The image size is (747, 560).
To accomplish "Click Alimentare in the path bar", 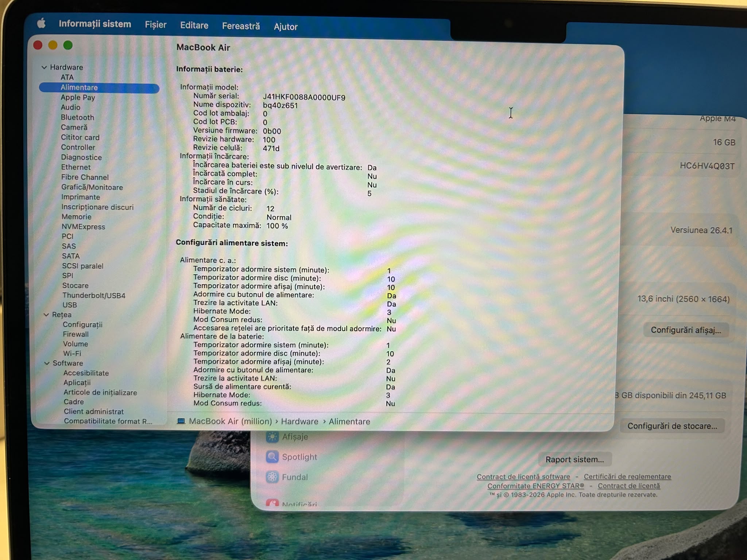I will tap(349, 421).
